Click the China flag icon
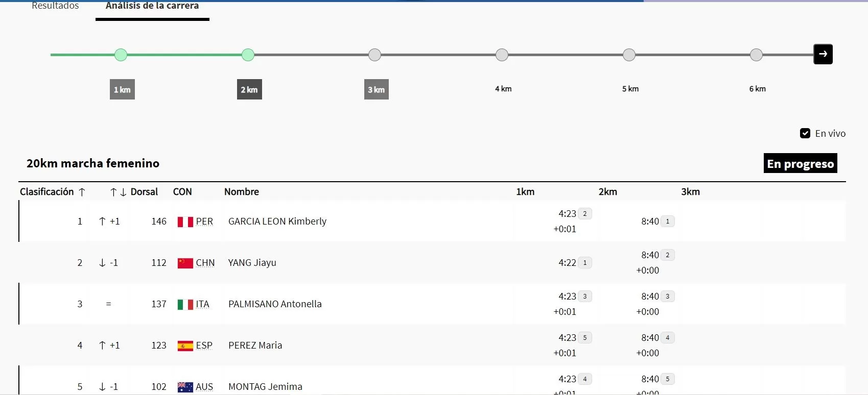868x395 pixels. tap(185, 263)
